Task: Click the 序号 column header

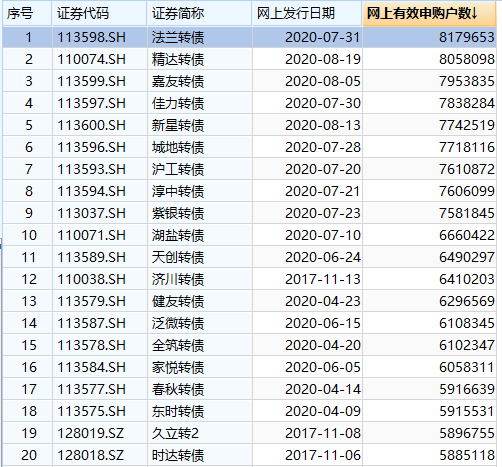Action: tap(27, 14)
